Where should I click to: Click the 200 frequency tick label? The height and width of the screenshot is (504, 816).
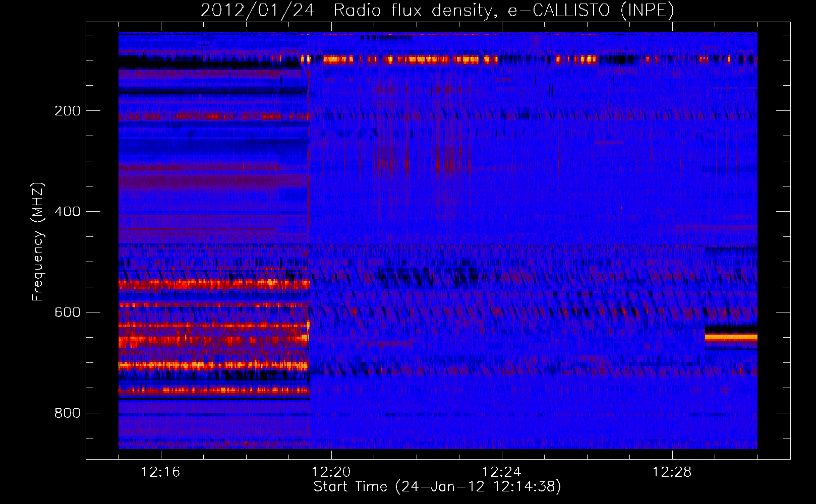click(68, 111)
